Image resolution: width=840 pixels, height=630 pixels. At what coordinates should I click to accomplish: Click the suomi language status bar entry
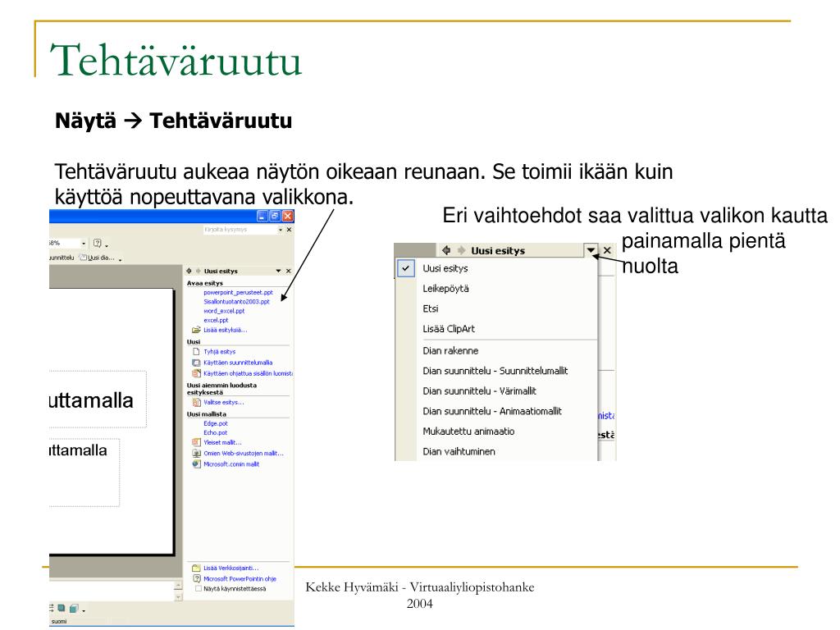[59, 622]
